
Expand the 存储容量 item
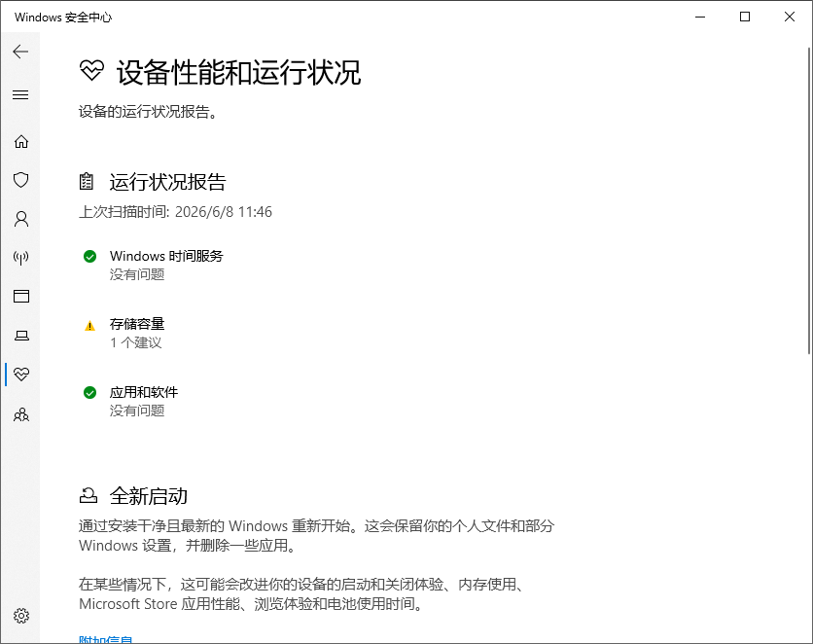click(137, 324)
